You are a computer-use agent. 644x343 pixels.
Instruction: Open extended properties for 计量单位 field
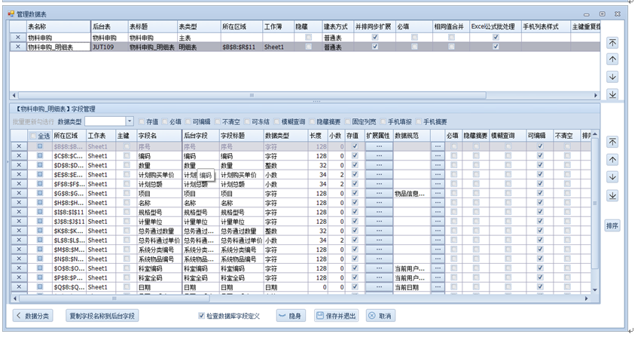(379, 222)
